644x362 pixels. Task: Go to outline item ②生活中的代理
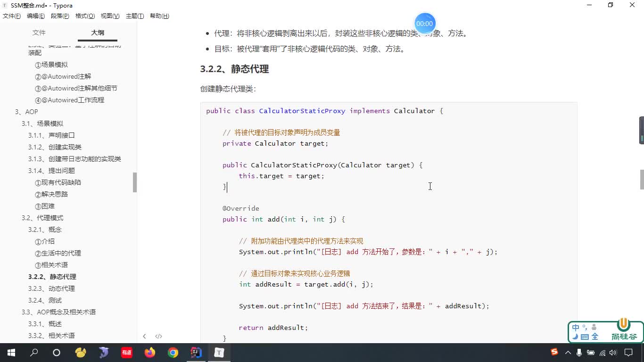pyautogui.click(x=58, y=253)
